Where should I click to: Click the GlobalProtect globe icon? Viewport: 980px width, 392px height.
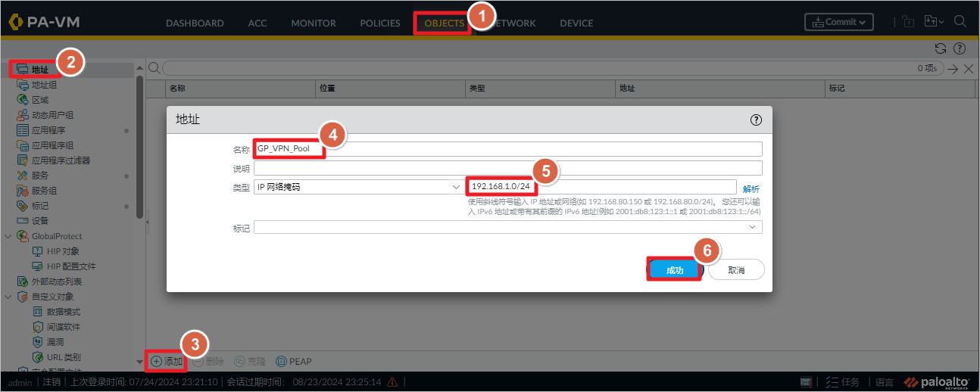tap(23, 236)
